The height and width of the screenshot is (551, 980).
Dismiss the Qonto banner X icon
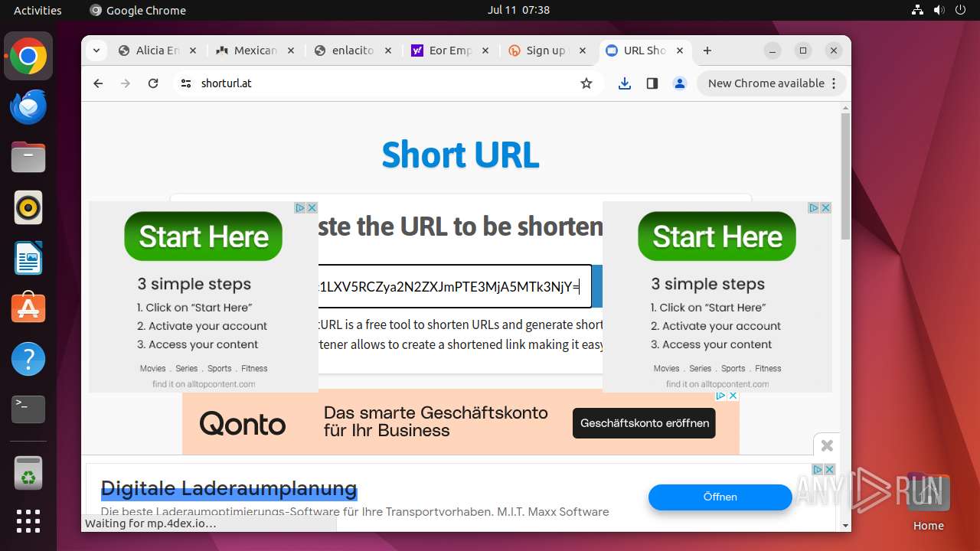pyautogui.click(x=733, y=396)
